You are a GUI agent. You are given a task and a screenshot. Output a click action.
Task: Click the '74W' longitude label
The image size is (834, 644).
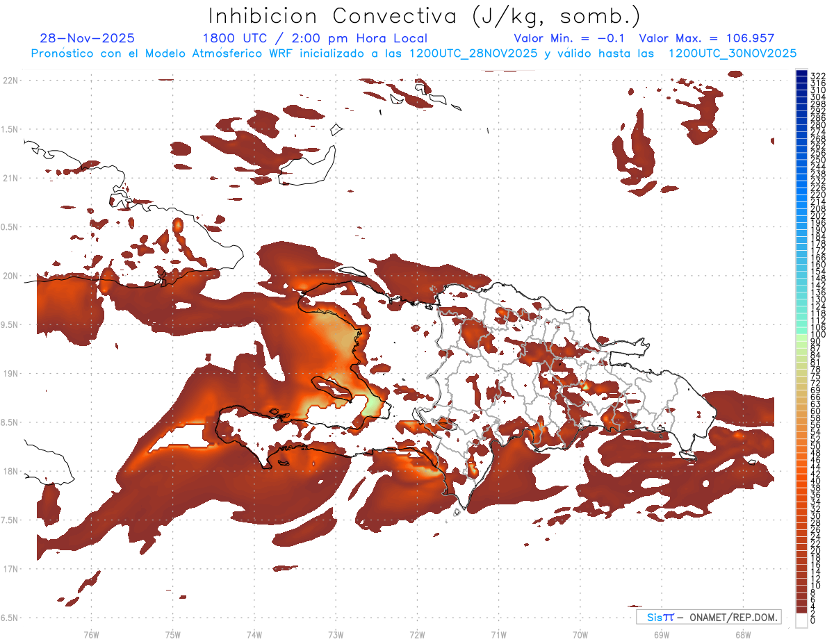(x=254, y=634)
